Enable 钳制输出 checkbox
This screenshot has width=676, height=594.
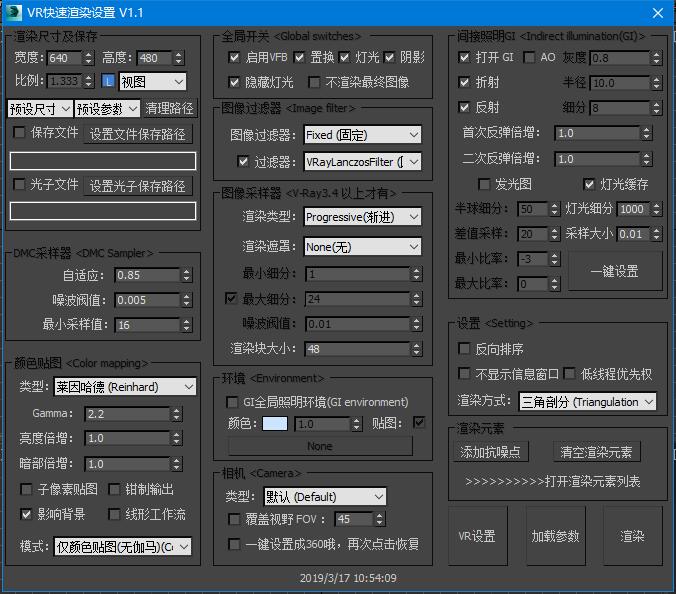pyautogui.click(x=114, y=489)
